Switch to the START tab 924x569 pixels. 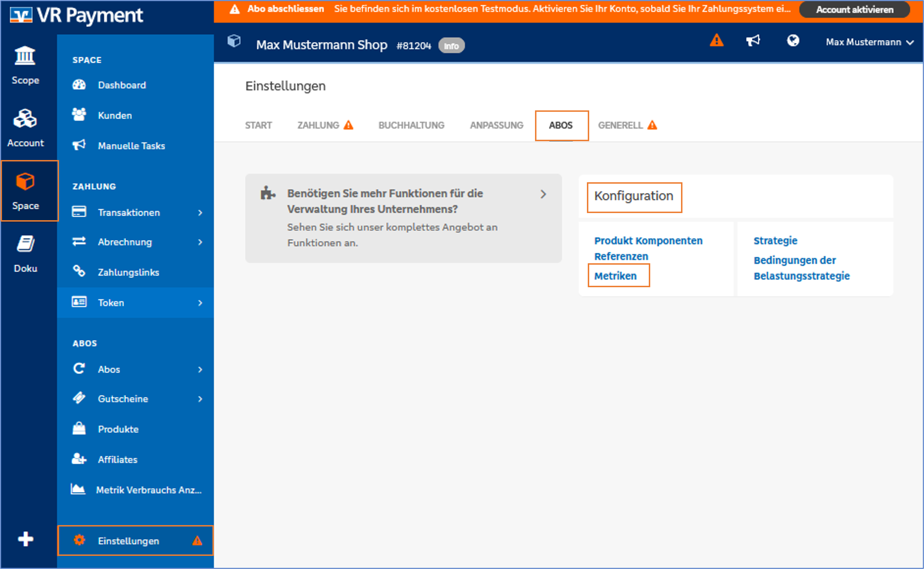point(258,125)
